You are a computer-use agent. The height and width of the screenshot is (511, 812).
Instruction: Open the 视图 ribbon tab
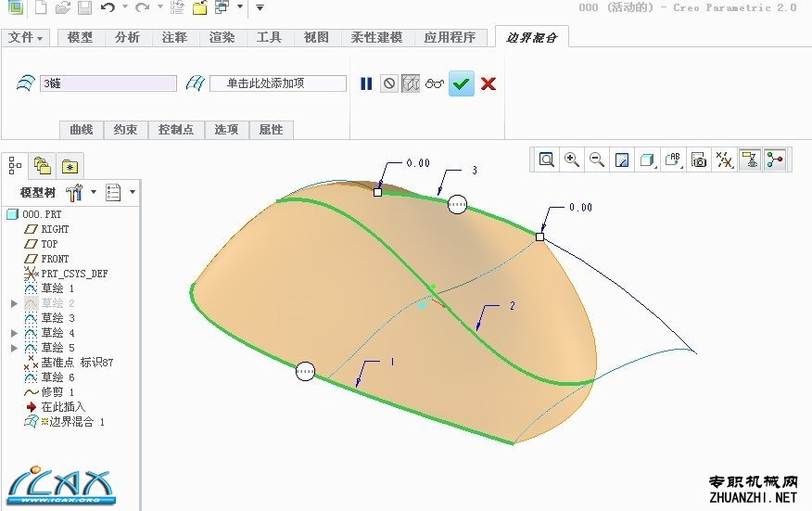[x=316, y=38]
